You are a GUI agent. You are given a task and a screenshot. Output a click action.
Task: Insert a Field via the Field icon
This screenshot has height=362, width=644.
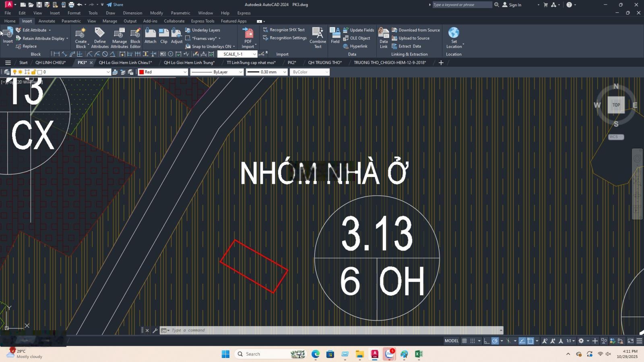[x=335, y=36]
